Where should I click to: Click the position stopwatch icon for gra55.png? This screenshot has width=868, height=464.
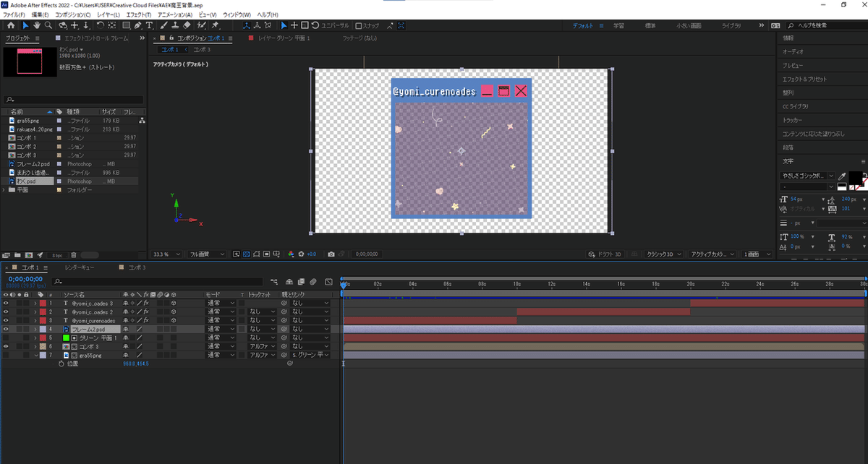[61, 364]
